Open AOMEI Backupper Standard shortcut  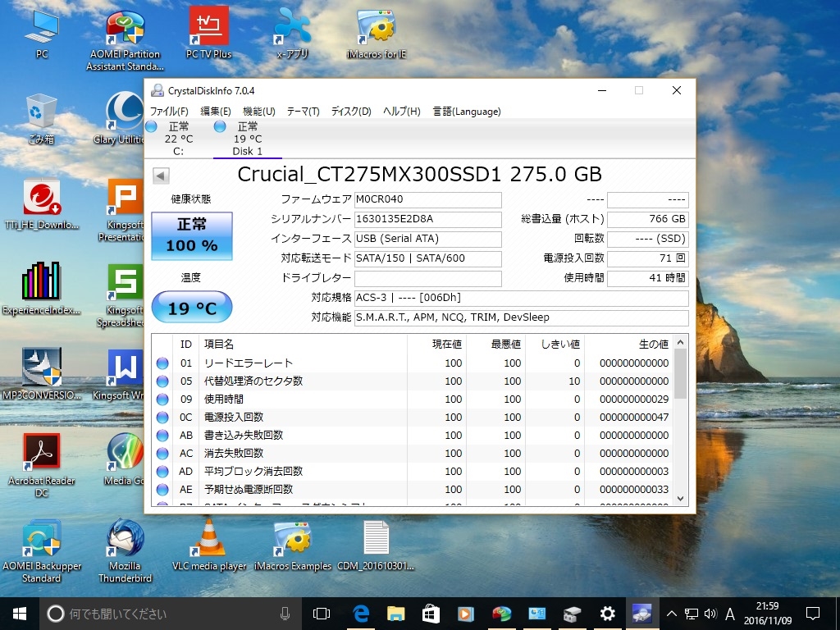[41, 550]
